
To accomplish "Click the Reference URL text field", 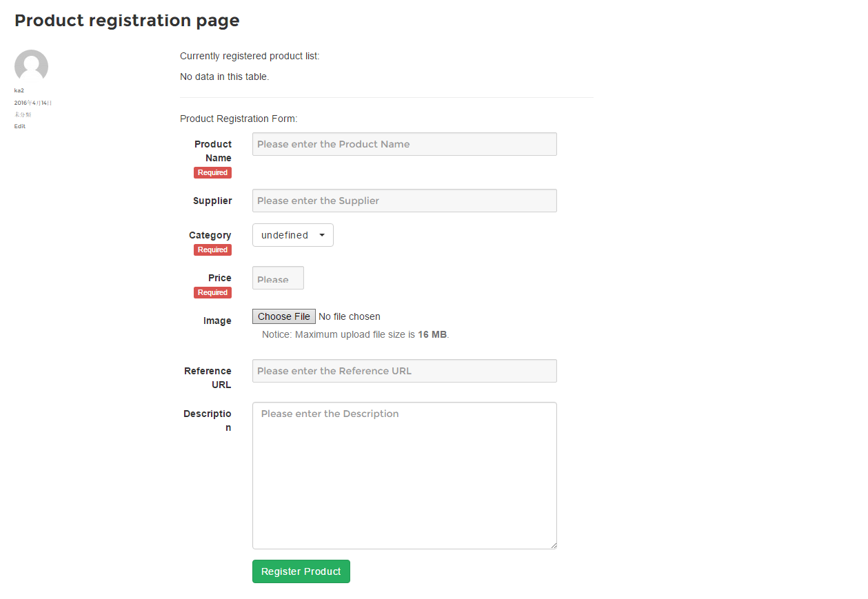I will tap(404, 371).
